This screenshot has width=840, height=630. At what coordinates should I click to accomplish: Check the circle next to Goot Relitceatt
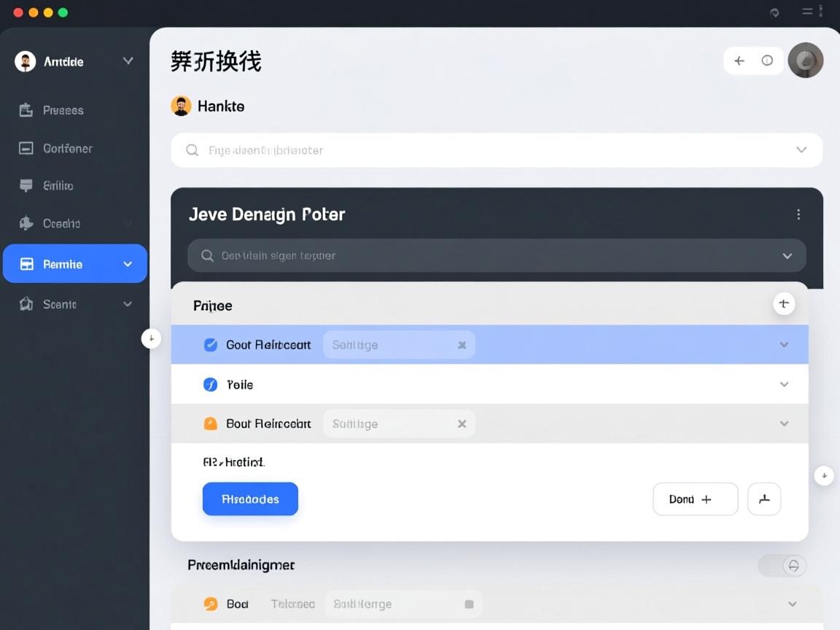click(x=210, y=344)
